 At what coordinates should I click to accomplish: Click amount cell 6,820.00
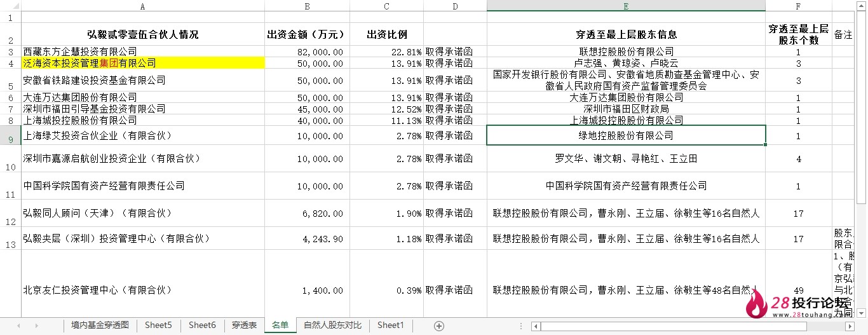307,213
